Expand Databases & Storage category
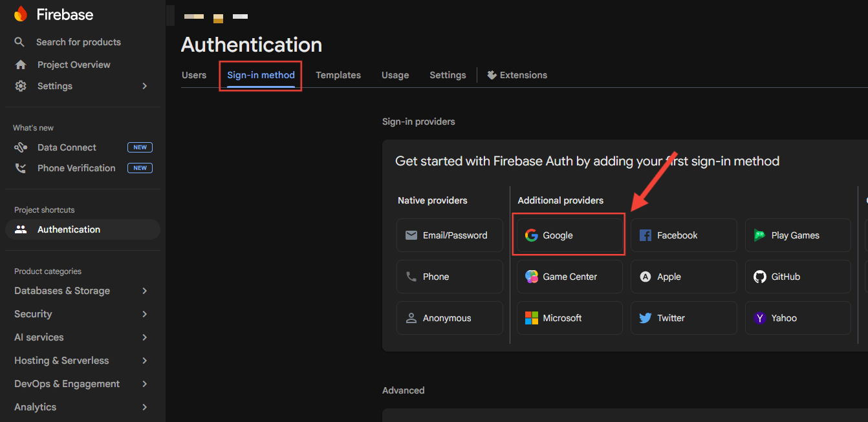Viewport: 868px width, 422px height. 145,291
